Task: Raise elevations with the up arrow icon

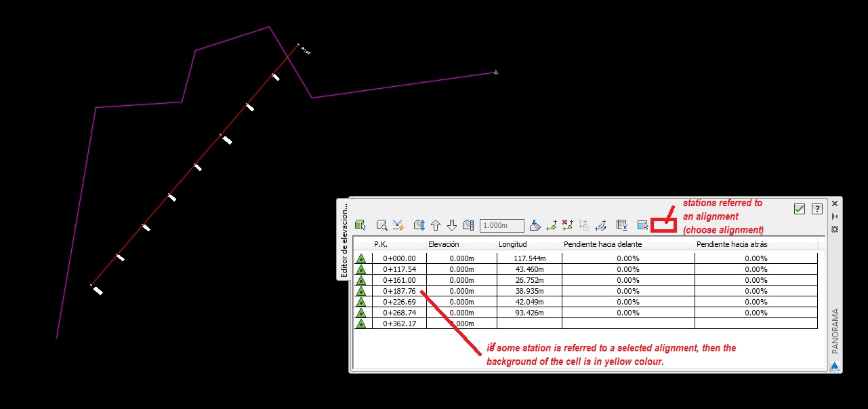Action: click(436, 224)
